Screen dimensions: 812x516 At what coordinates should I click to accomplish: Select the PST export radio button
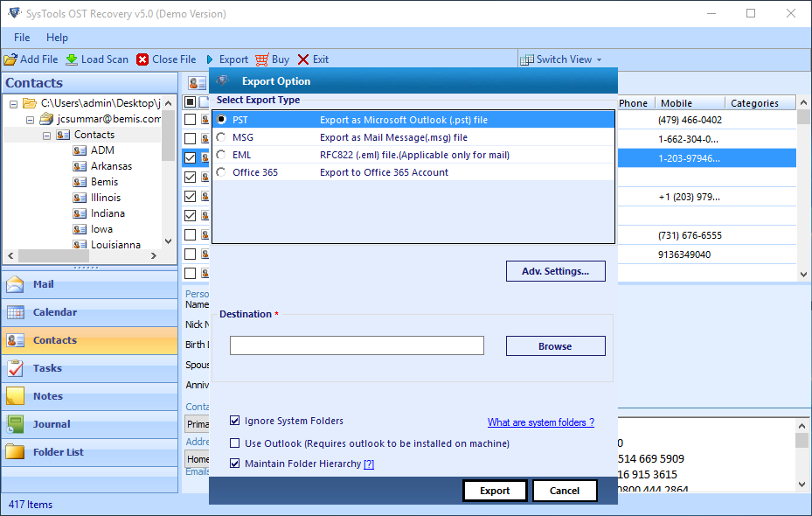tap(221, 120)
